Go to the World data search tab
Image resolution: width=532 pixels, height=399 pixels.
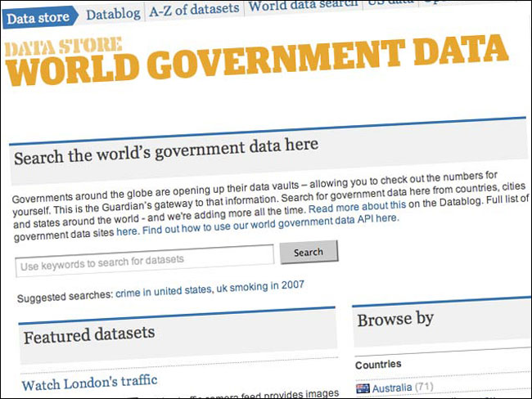pyautogui.click(x=304, y=6)
